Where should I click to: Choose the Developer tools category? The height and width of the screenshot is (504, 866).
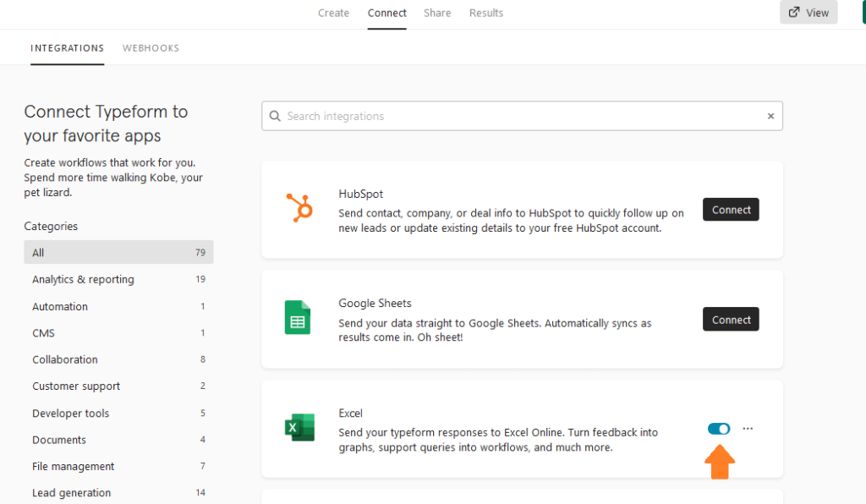point(118,413)
